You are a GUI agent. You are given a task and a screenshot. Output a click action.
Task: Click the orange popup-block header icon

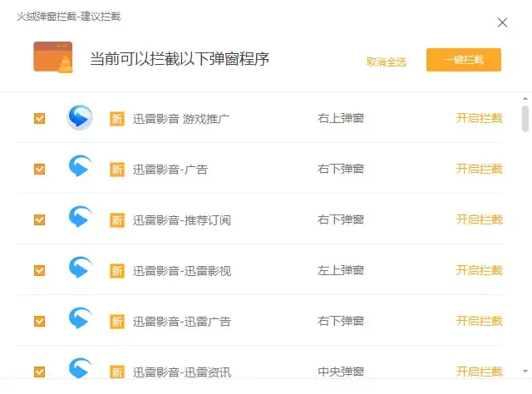(x=52, y=57)
